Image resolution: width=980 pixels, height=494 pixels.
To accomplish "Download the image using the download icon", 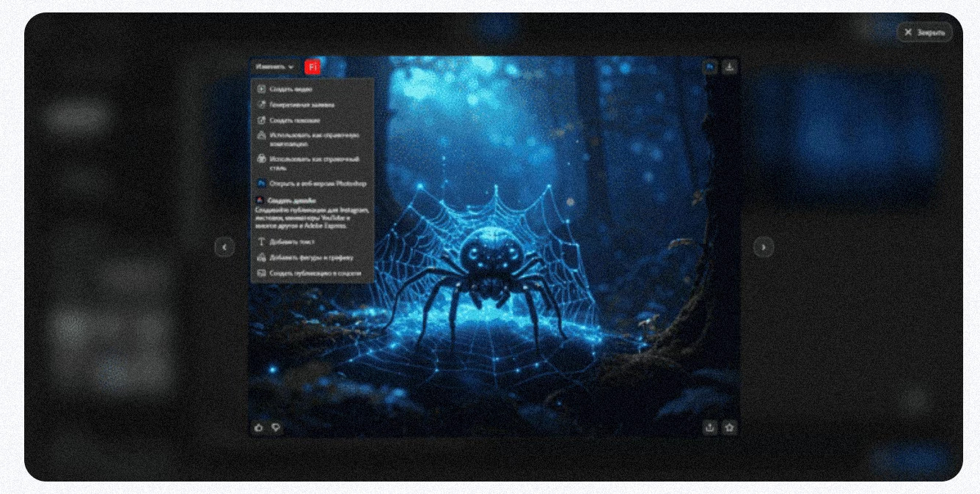I will pos(729,67).
